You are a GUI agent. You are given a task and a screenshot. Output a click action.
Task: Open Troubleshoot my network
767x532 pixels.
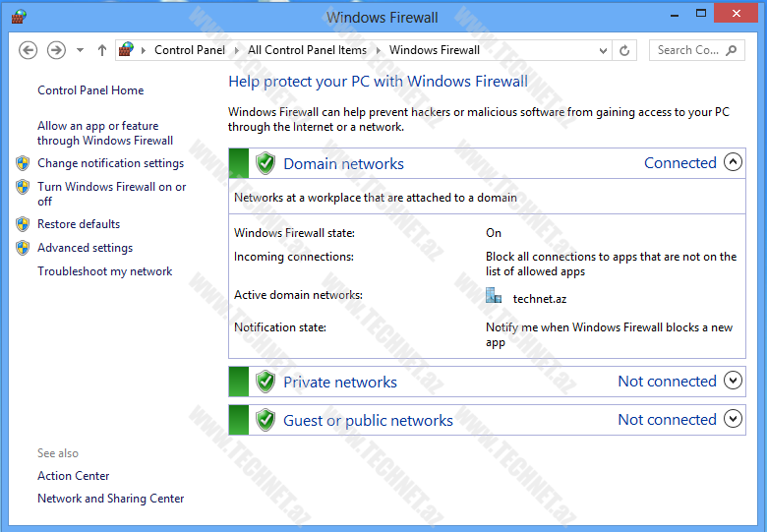(104, 271)
